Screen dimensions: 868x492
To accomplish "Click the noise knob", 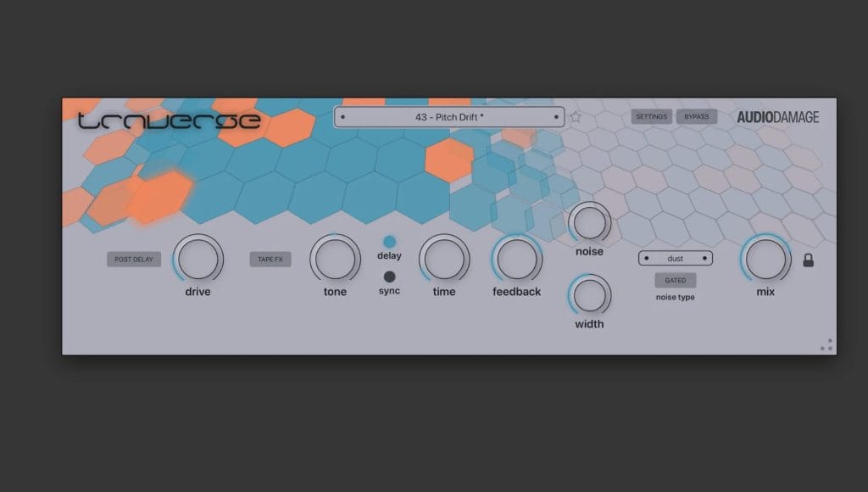I will [x=590, y=223].
